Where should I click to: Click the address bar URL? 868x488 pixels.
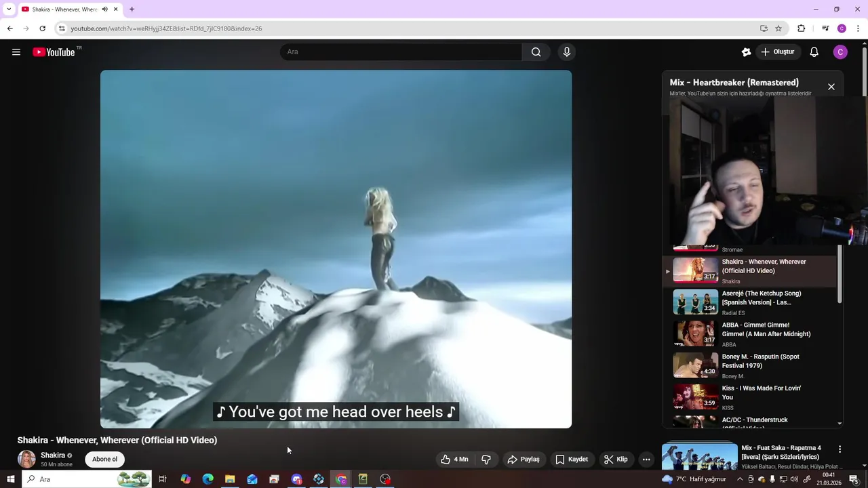(166, 28)
